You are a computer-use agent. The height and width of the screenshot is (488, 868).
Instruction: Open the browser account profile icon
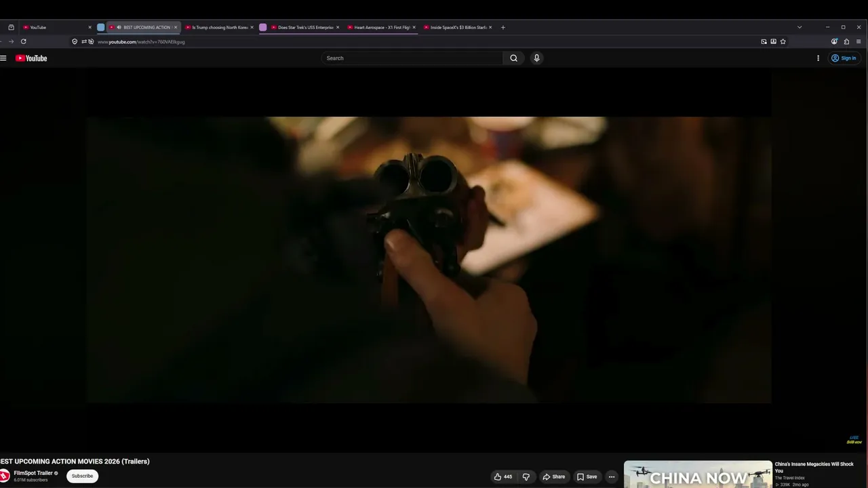pos(834,41)
